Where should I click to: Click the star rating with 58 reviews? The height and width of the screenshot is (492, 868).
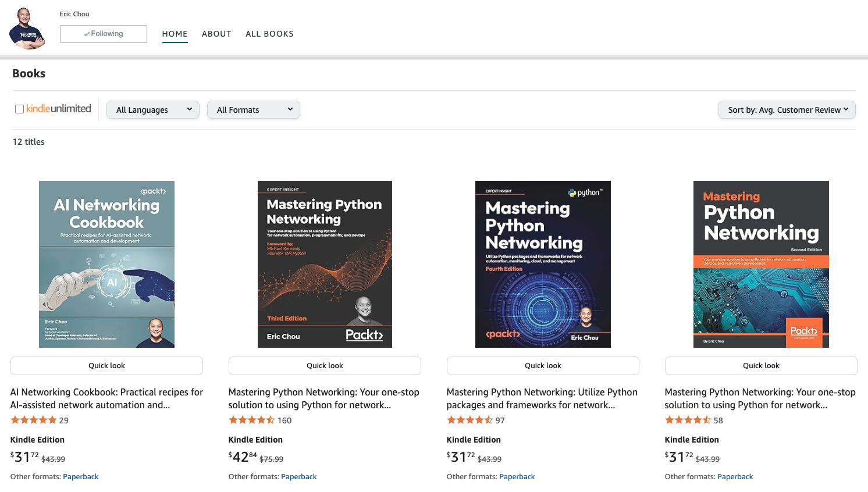tap(688, 420)
